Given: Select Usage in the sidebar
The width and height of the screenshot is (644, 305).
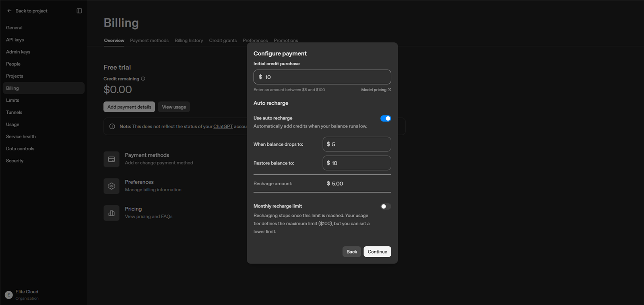Looking at the screenshot, I should coord(43,124).
